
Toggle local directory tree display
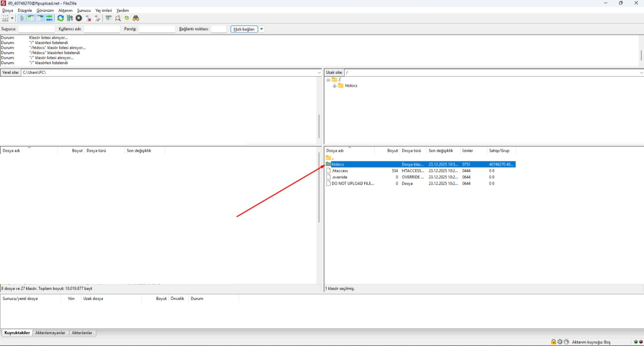[x=31, y=18]
